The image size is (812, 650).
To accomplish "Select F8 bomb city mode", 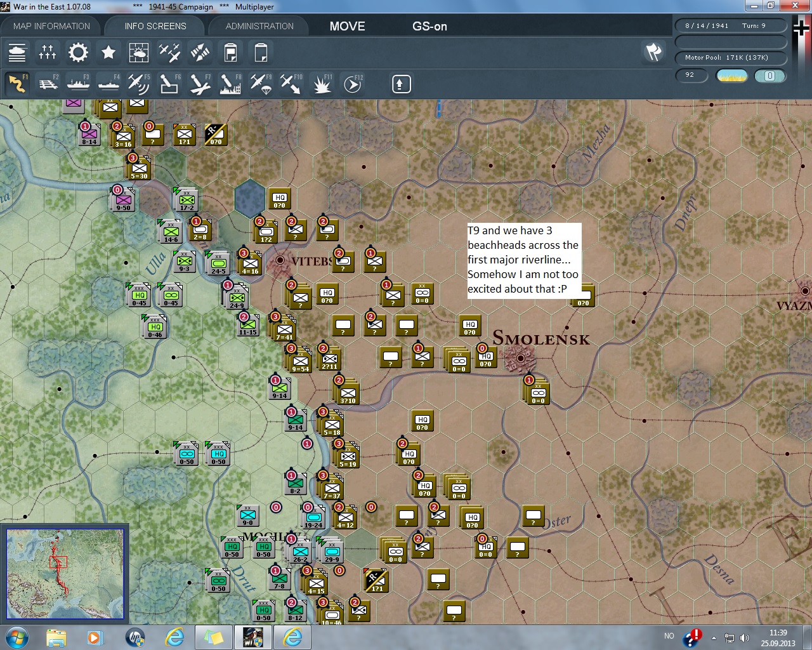I will [230, 84].
